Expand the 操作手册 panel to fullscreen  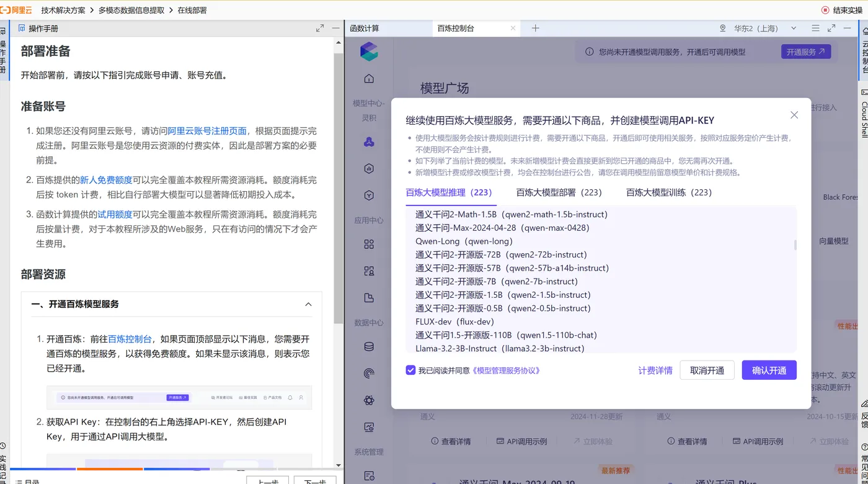point(320,29)
